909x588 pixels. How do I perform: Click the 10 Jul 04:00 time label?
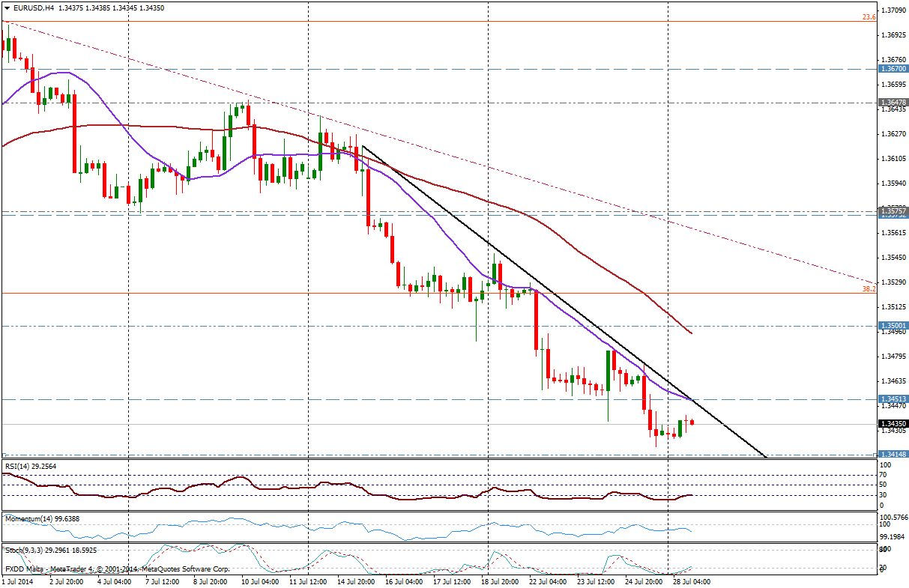click(262, 581)
